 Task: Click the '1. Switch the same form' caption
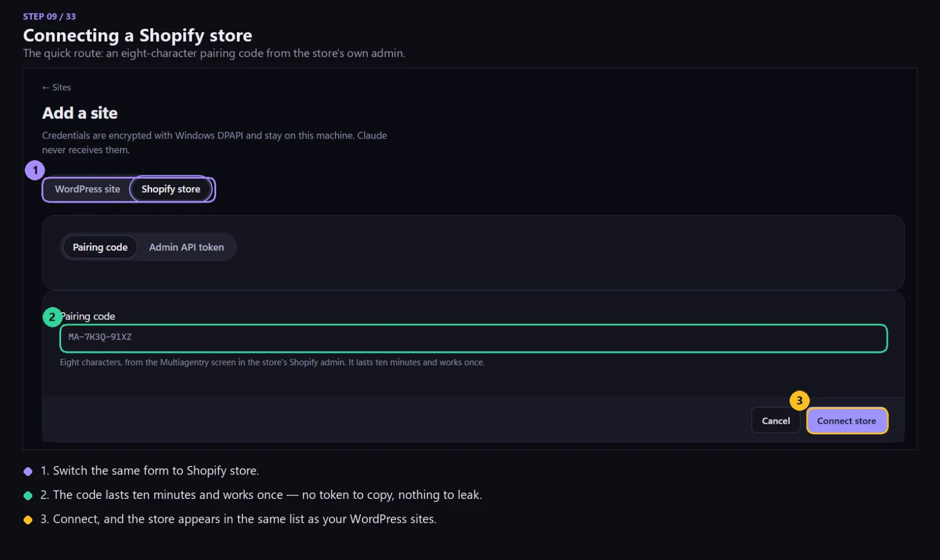point(150,471)
